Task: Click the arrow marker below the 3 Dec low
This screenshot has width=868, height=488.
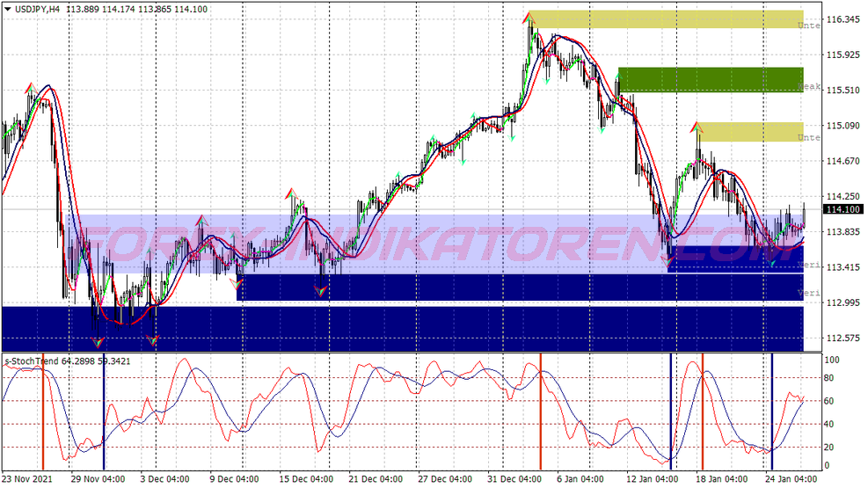Action: 152,340
